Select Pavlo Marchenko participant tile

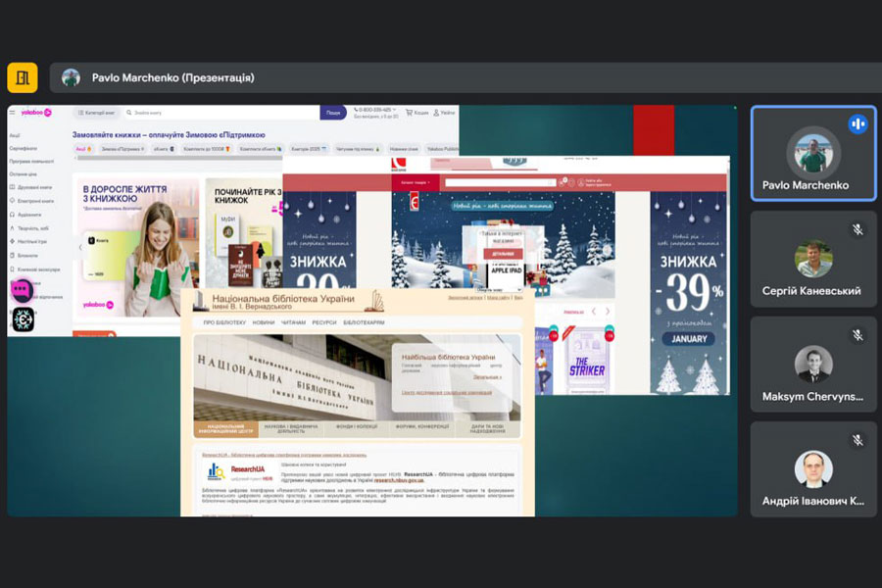813,153
